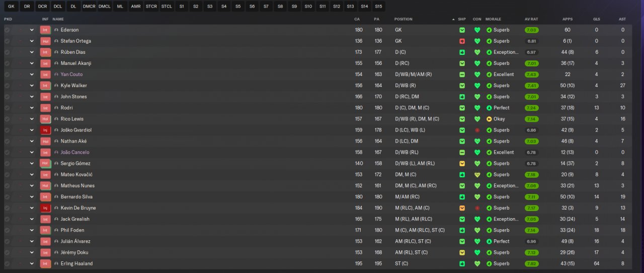The height and width of the screenshot is (273, 644).
Task: Open the position dropdown for Matheus Nunes
Action: coord(32,186)
